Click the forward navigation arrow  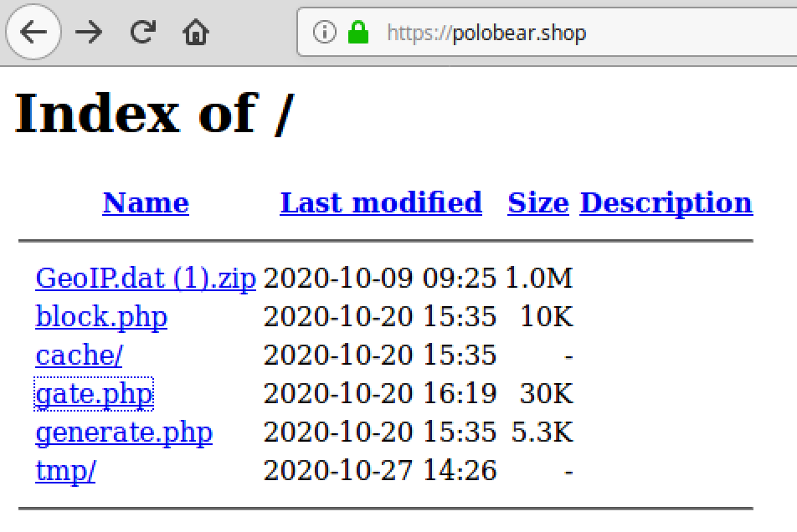(x=89, y=33)
